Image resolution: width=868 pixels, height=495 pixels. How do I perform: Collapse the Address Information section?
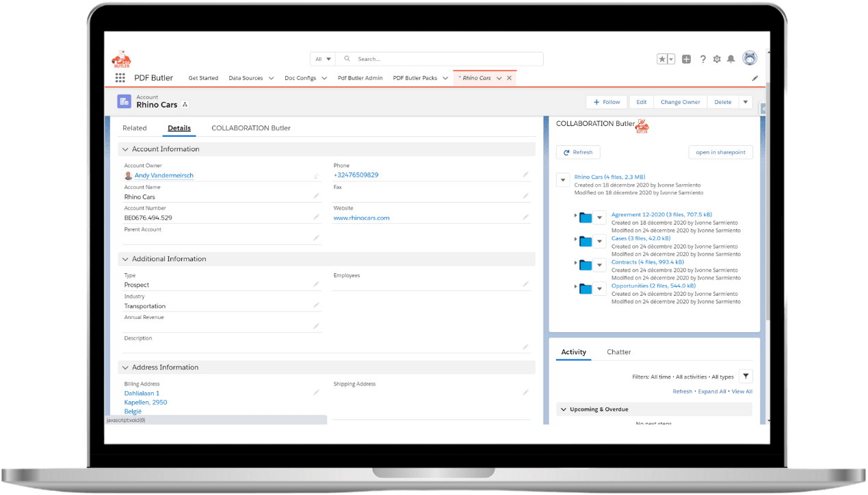point(125,368)
